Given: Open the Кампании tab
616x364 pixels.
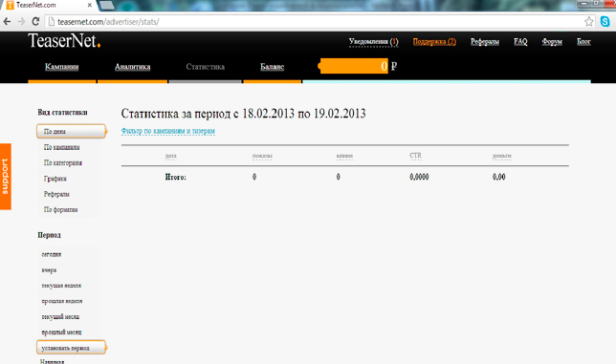Looking at the screenshot, I should [61, 67].
